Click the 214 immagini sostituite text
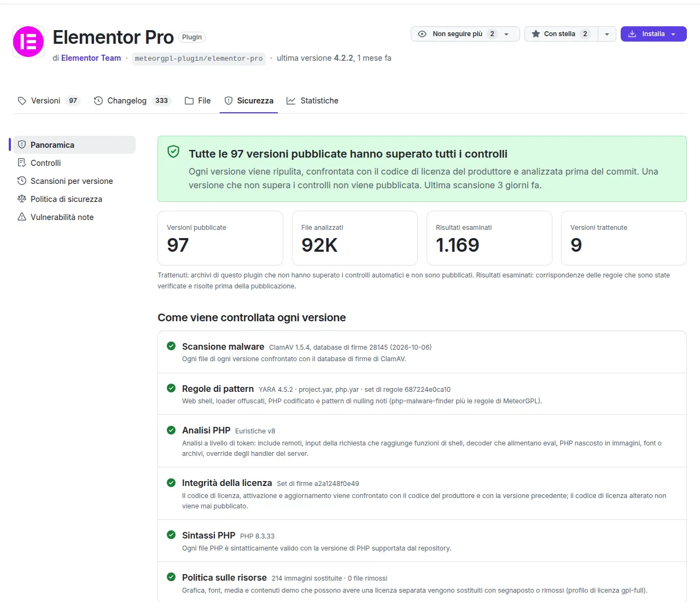The width and height of the screenshot is (700, 602). (x=307, y=578)
